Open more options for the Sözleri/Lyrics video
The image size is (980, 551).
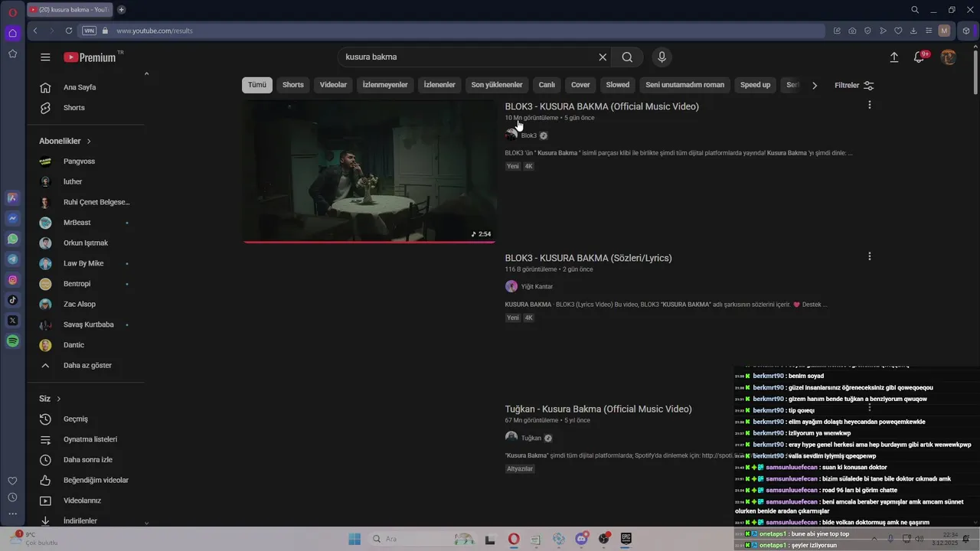869,256
